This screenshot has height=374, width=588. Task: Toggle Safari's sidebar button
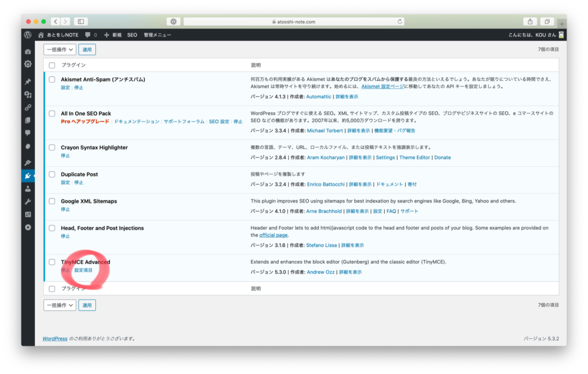[80, 21]
